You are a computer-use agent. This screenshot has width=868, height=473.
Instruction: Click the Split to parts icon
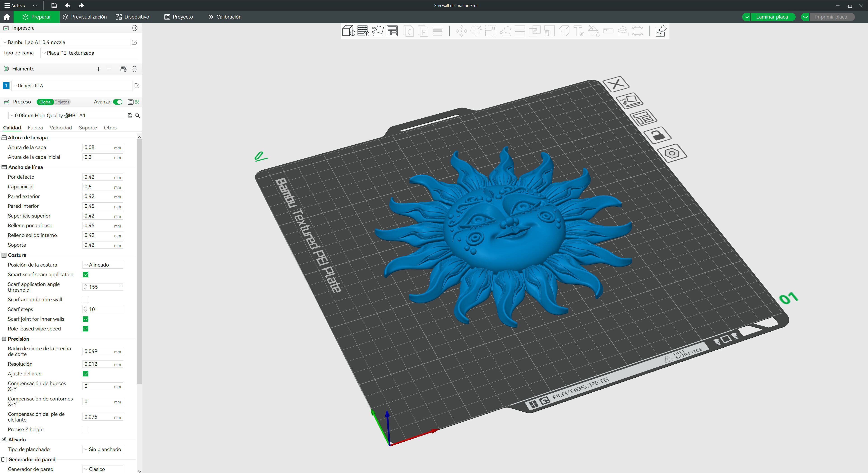[423, 31]
